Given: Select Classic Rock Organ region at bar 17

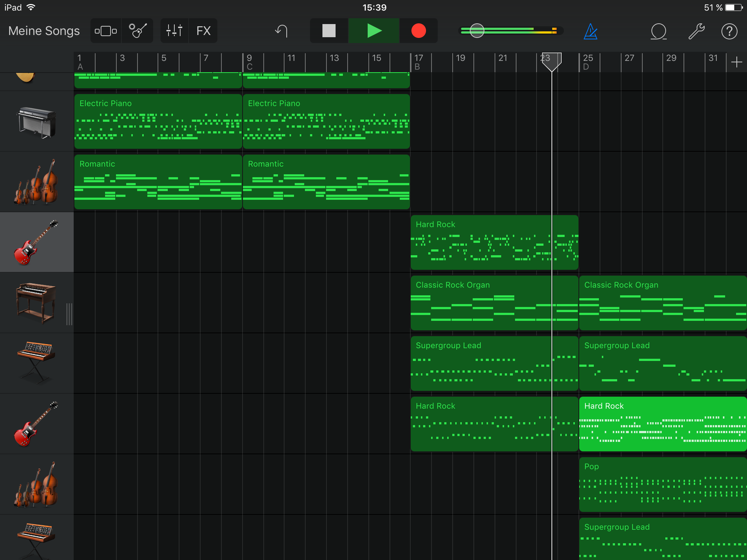Looking at the screenshot, I should pos(495,303).
